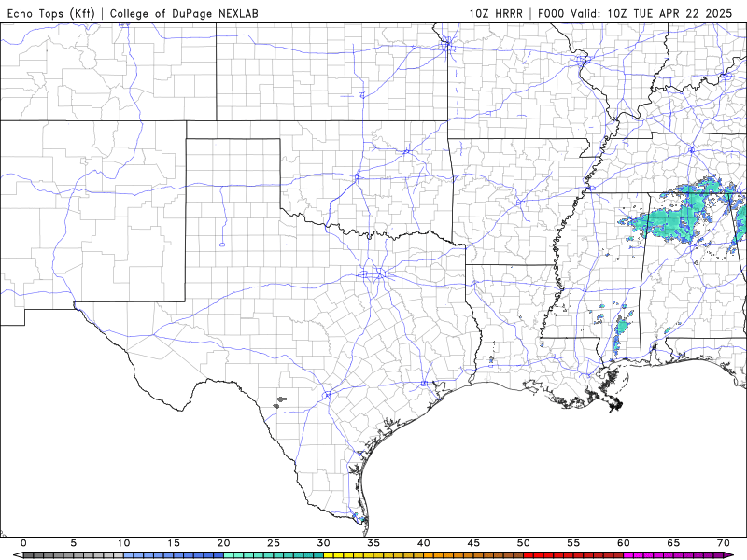Click the "10Z HRRR" model run text
This screenshot has height=560, width=747.
(x=496, y=13)
